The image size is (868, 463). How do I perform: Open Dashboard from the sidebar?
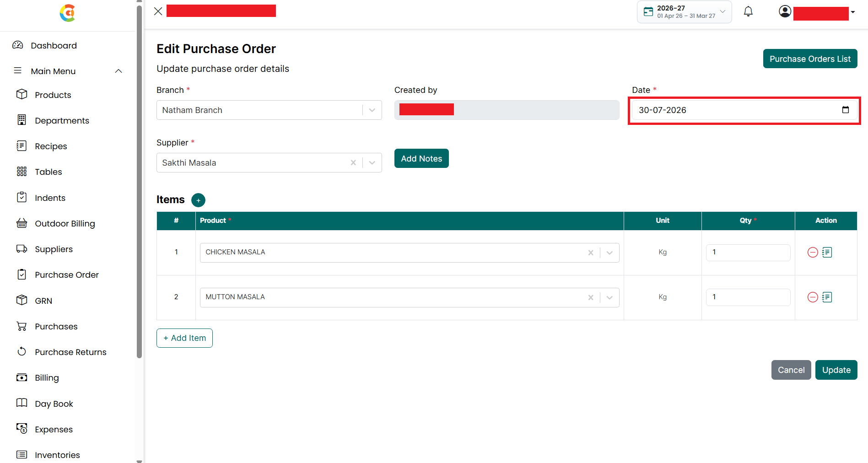(54, 45)
